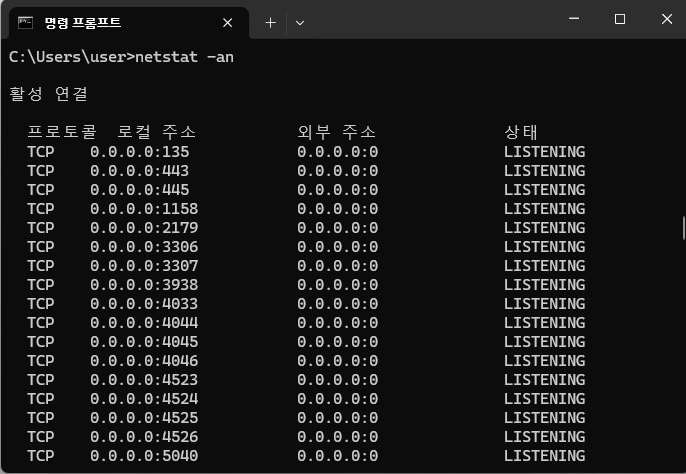Click LISTENING in the port 4044 row

tap(544, 323)
